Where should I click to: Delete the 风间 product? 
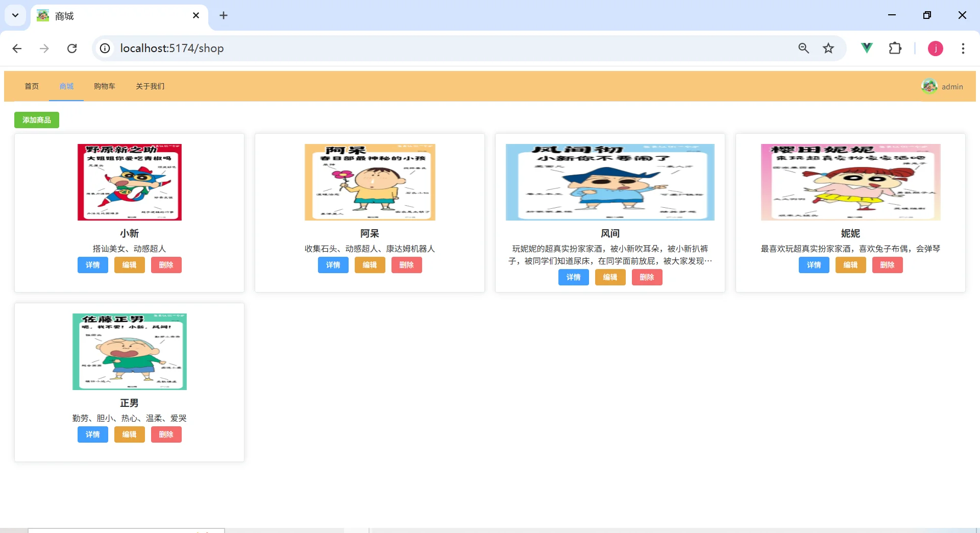[647, 277]
